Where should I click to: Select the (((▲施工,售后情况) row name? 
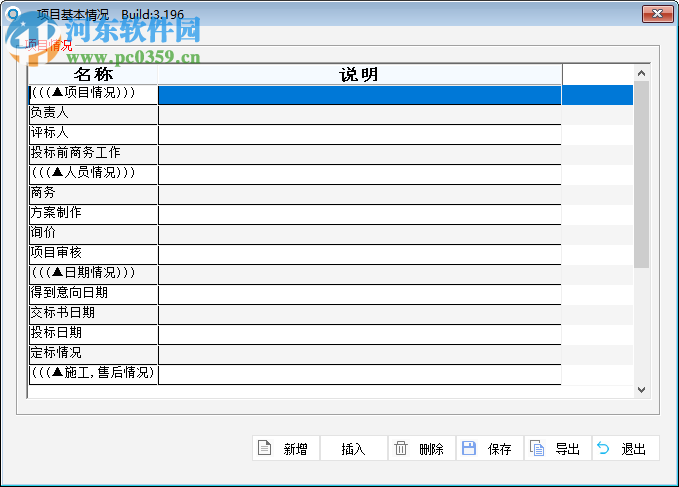click(93, 374)
